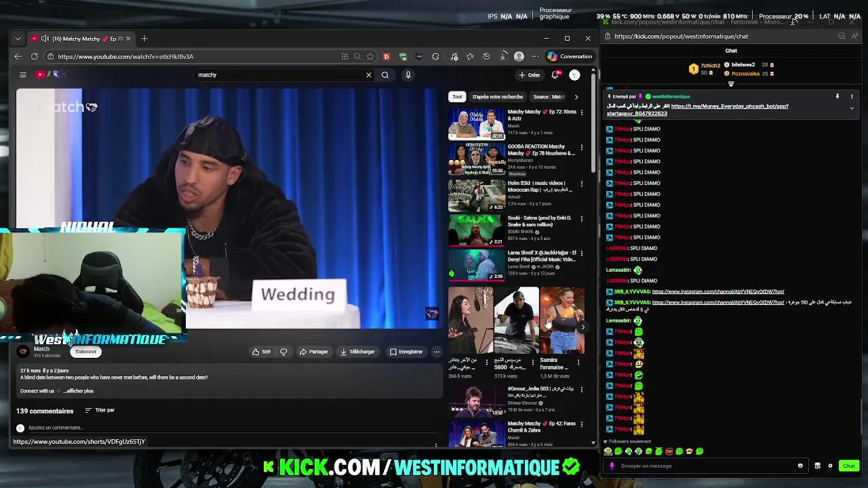Go back in the browser
Screen dimensions: 868x488
coord(18,56)
